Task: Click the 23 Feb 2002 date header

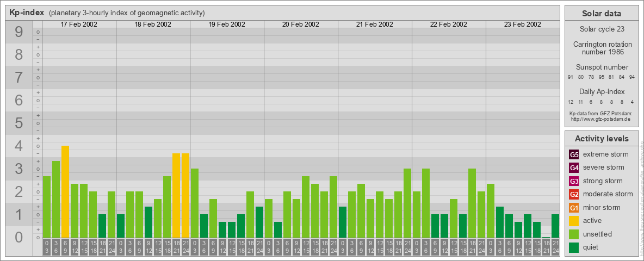Action: [522, 24]
